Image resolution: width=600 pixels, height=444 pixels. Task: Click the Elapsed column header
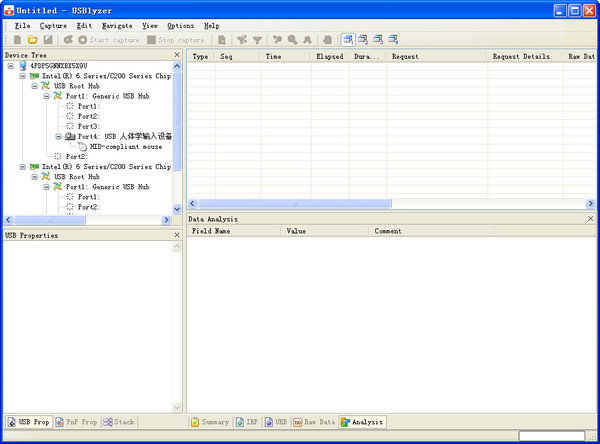tap(330, 57)
